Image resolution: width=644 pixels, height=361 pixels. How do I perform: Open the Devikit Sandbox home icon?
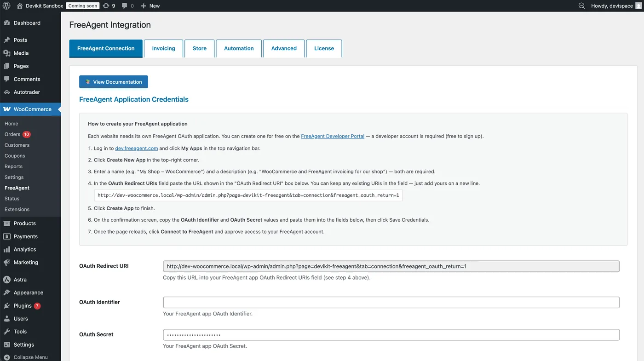[x=20, y=6]
